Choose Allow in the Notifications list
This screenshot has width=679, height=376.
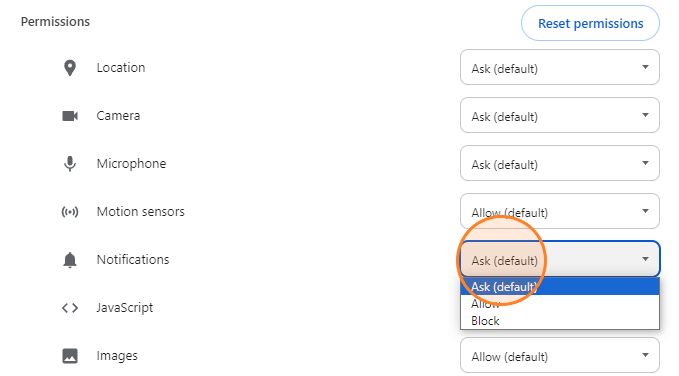pos(559,304)
